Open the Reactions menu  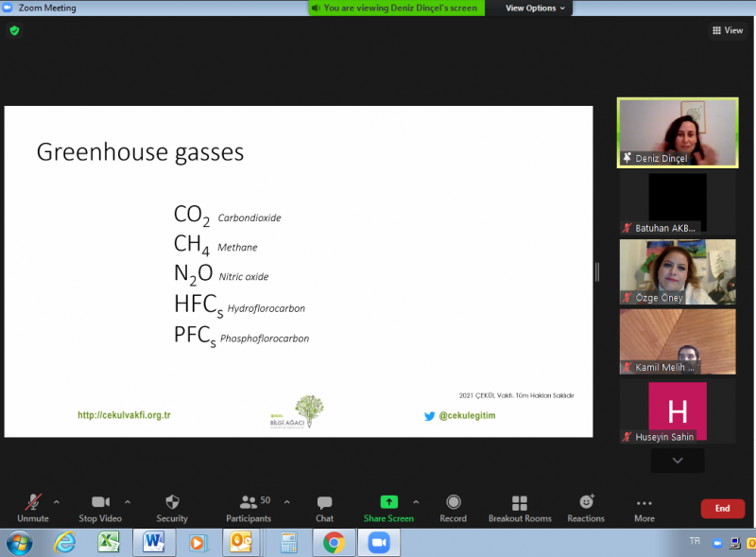586,503
